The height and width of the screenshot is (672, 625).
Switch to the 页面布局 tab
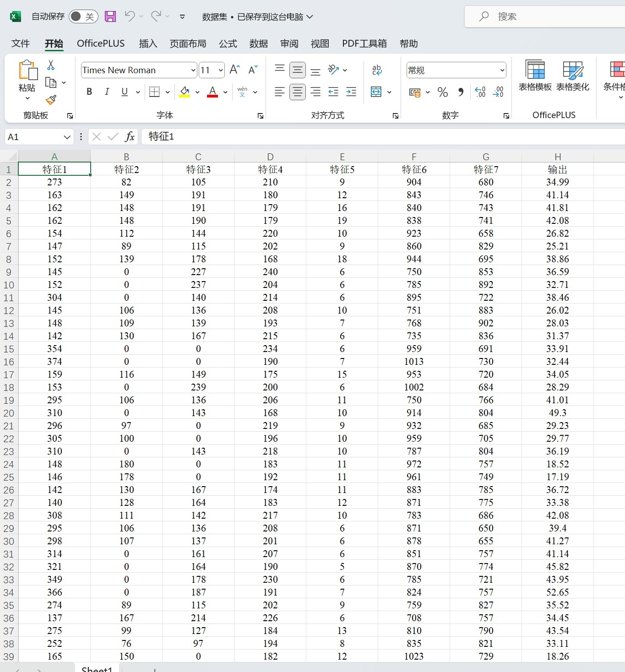point(188,43)
